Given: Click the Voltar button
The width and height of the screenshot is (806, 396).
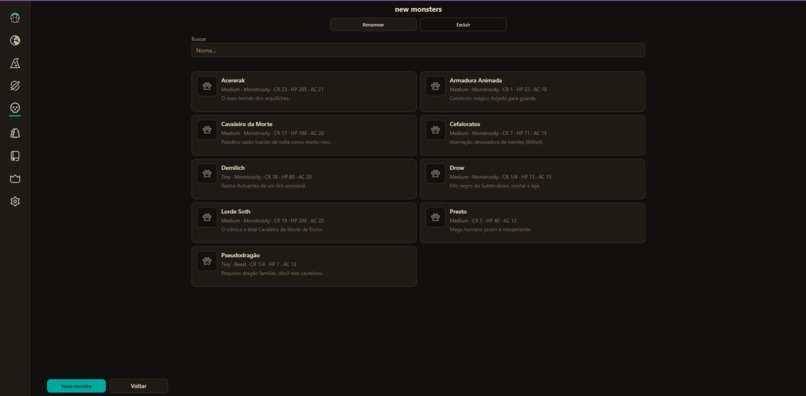Looking at the screenshot, I should pyautogui.click(x=138, y=386).
